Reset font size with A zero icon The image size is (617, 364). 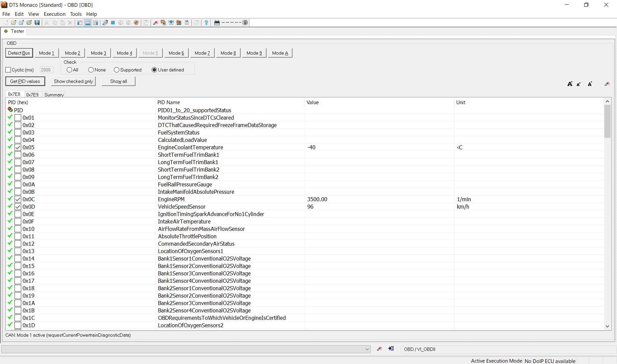pos(590,84)
